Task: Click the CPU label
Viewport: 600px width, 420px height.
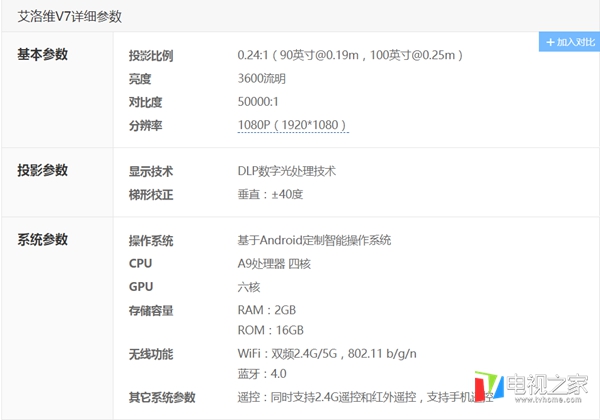Action: pyautogui.click(x=140, y=264)
